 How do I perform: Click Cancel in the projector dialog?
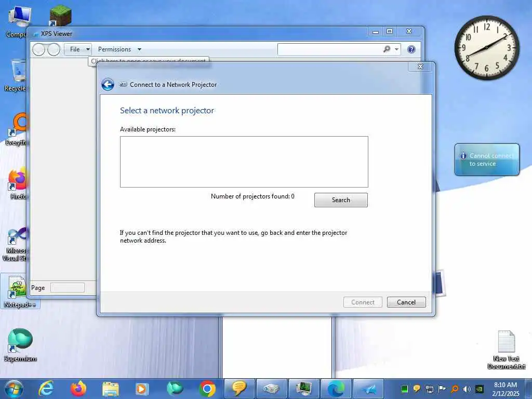coord(406,302)
